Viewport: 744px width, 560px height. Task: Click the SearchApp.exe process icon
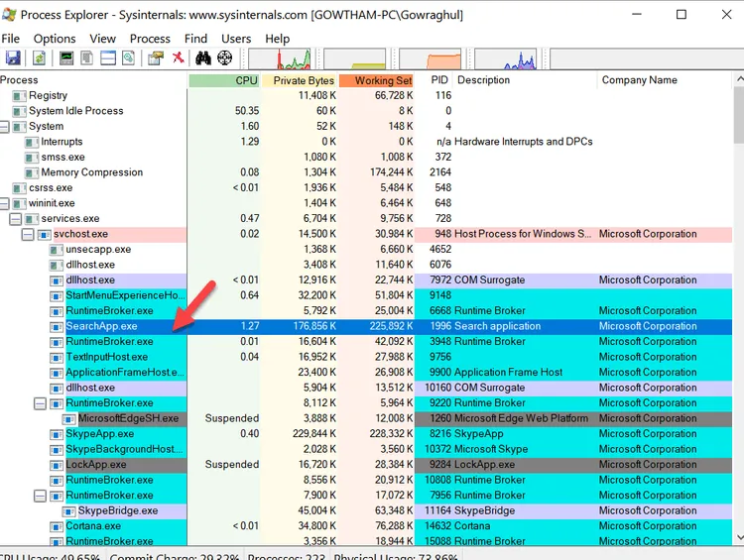point(57,327)
